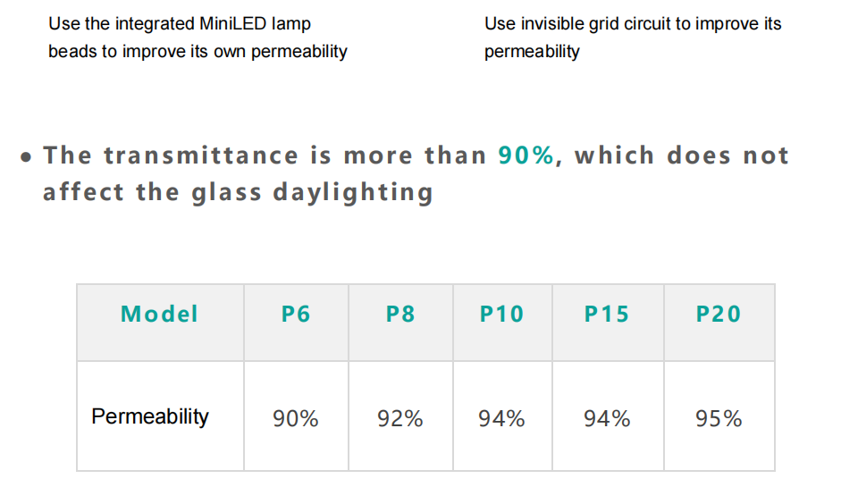Select the P15 column header
Viewport: 841px width, 504px height.
coord(607,315)
